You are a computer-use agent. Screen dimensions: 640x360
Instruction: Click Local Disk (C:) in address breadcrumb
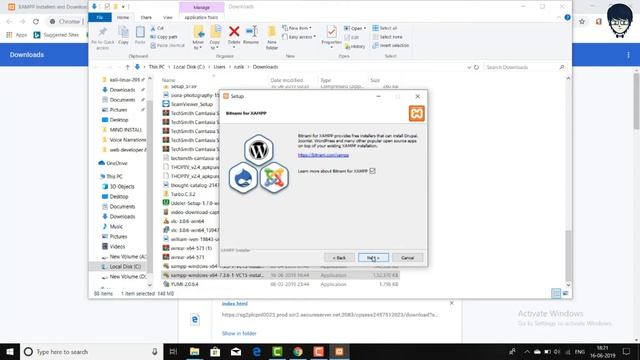coord(189,67)
